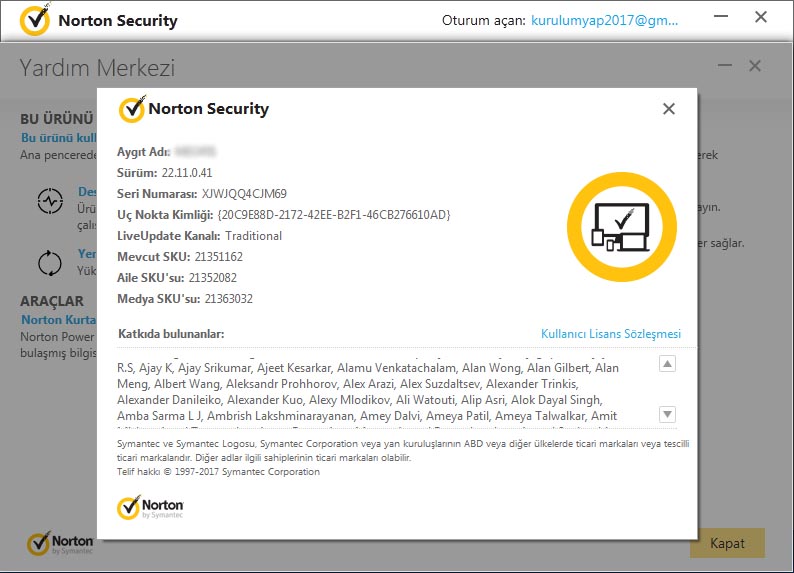Click the Norton by Symantec logo in dialog

(150, 507)
